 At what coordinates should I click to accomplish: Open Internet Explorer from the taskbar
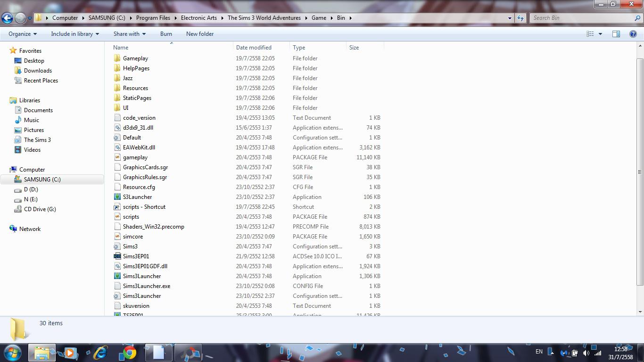tap(100, 353)
